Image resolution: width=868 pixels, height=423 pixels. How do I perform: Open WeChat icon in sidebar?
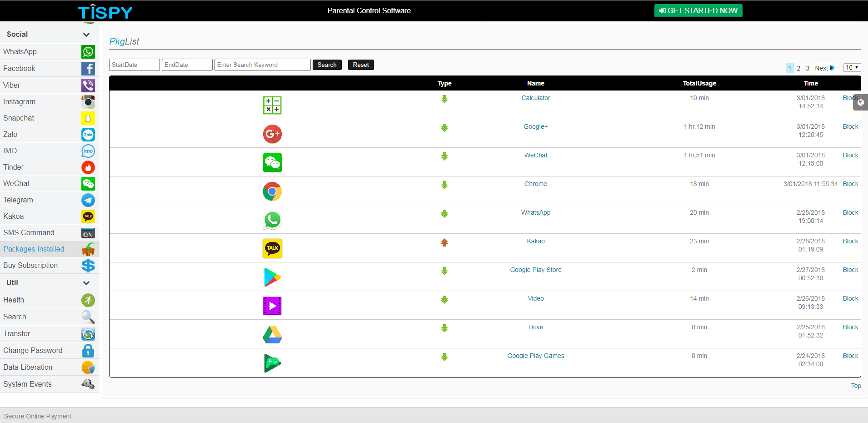point(88,184)
